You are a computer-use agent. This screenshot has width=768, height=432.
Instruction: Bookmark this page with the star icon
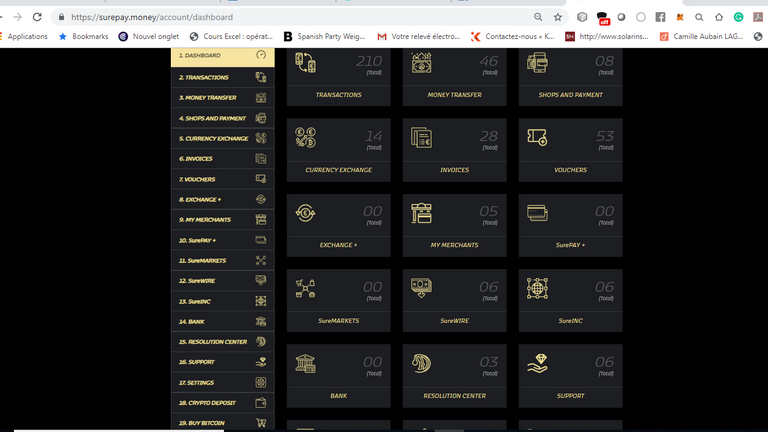pyautogui.click(x=557, y=17)
